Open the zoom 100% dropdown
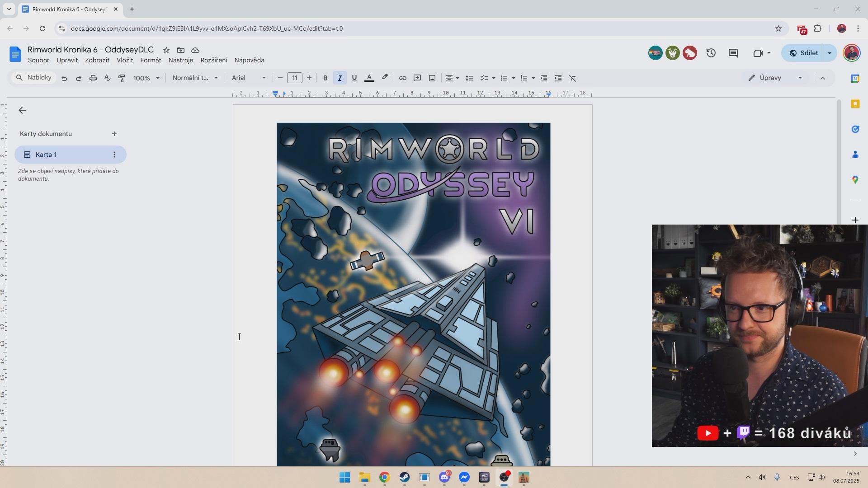Image resolution: width=868 pixels, height=488 pixels. 146,78
